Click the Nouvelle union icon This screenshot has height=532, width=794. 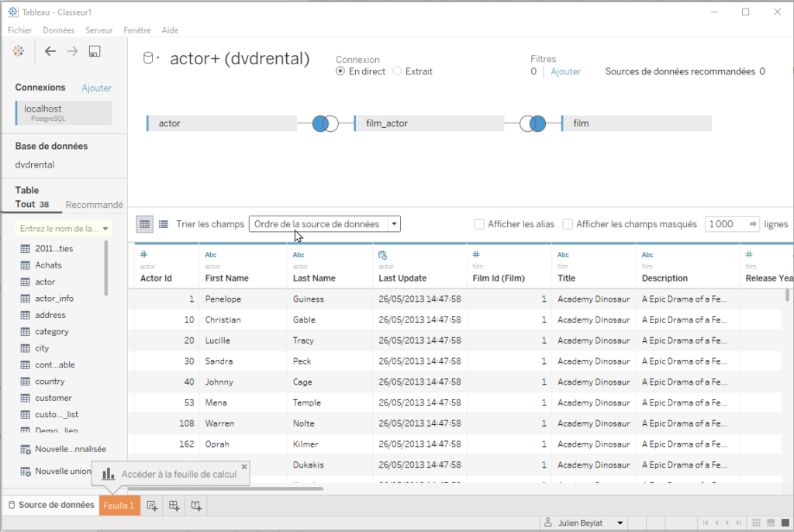point(26,472)
